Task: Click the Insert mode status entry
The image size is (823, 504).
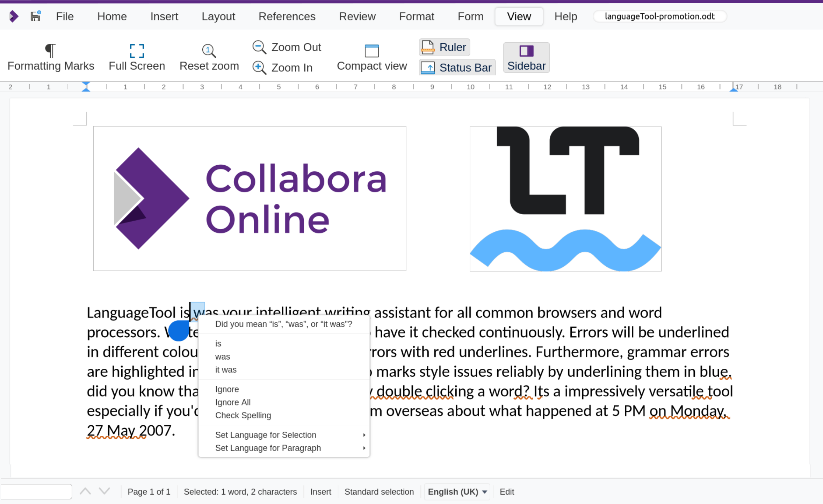Action: tap(321, 492)
